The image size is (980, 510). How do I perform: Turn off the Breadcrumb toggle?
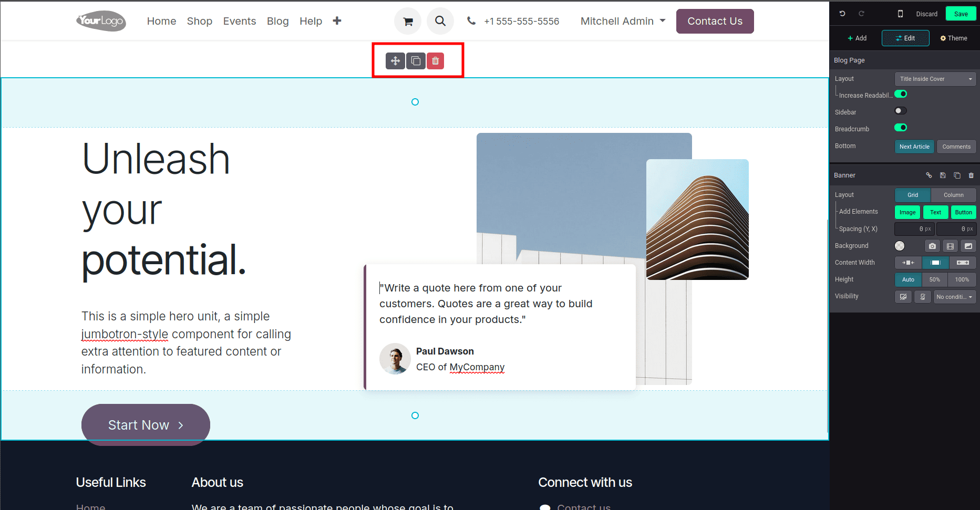[901, 128]
